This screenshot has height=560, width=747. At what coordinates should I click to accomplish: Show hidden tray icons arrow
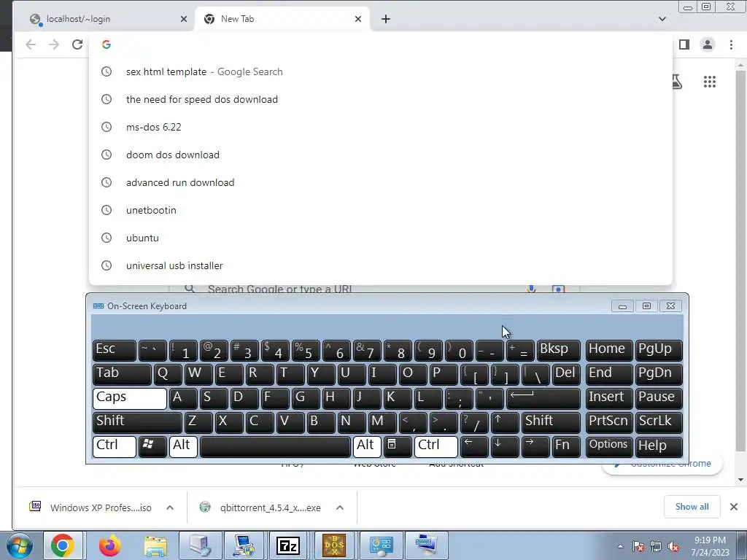click(x=620, y=546)
